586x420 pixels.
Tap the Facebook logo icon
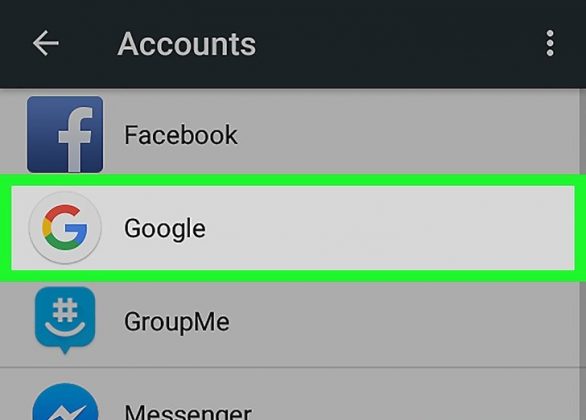(x=65, y=134)
